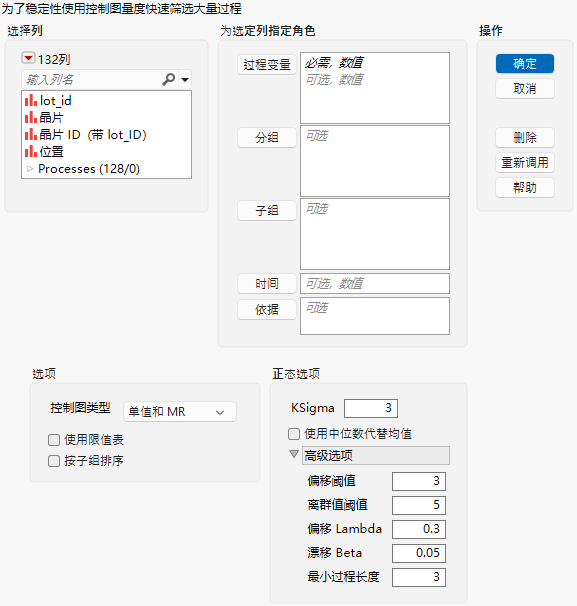Click the 子组 role list box

[375, 234]
